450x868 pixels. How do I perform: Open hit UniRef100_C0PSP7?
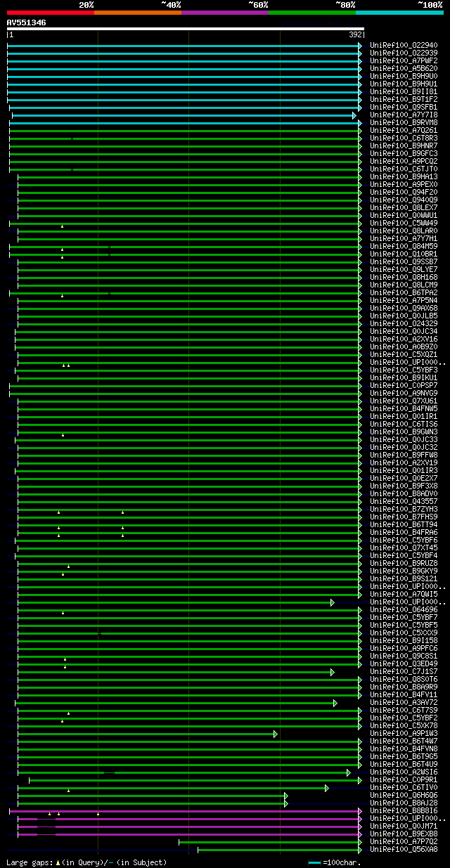(x=404, y=386)
